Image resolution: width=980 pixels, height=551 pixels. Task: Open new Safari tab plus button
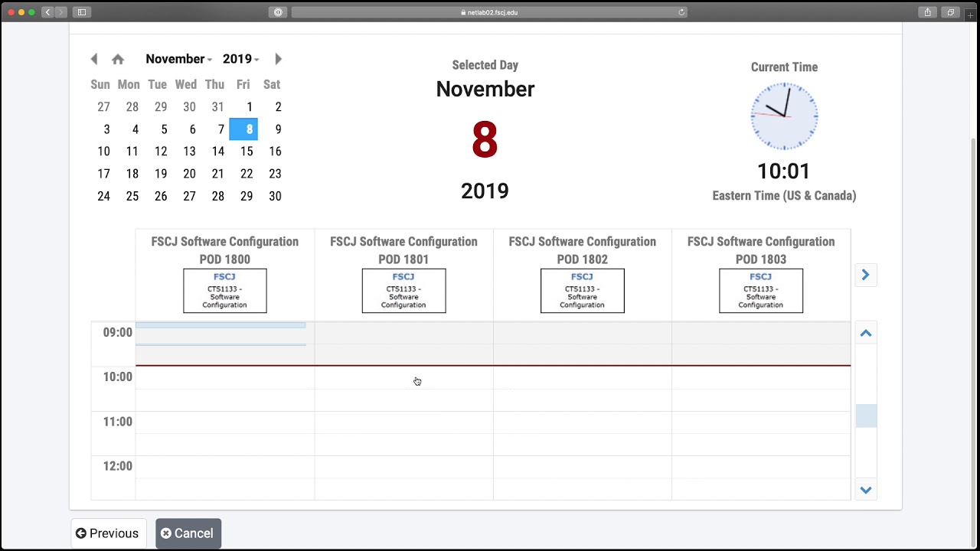point(971,15)
